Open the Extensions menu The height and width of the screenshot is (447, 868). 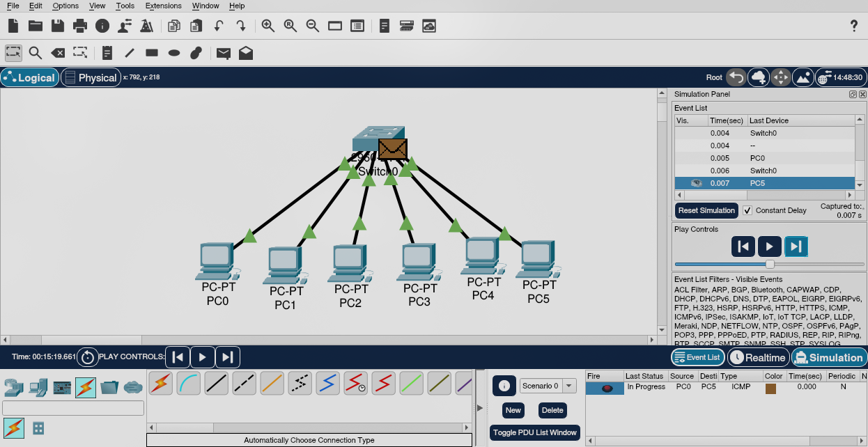click(163, 6)
